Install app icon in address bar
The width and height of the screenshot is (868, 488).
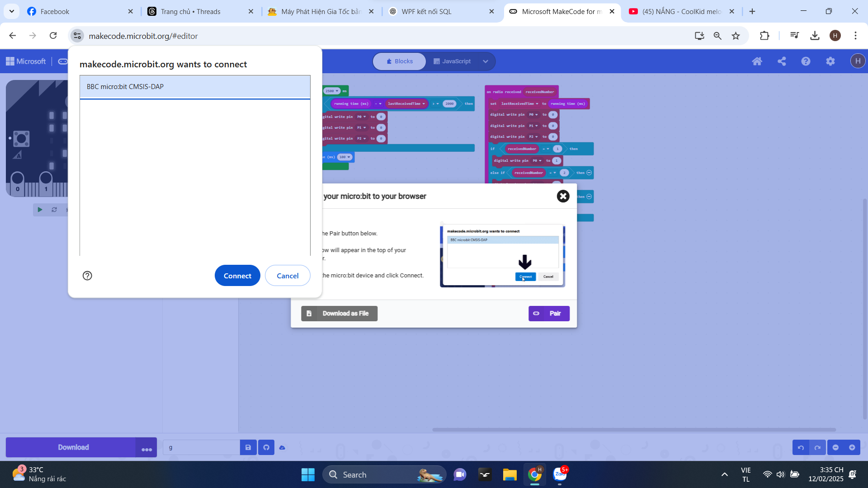[x=699, y=36]
